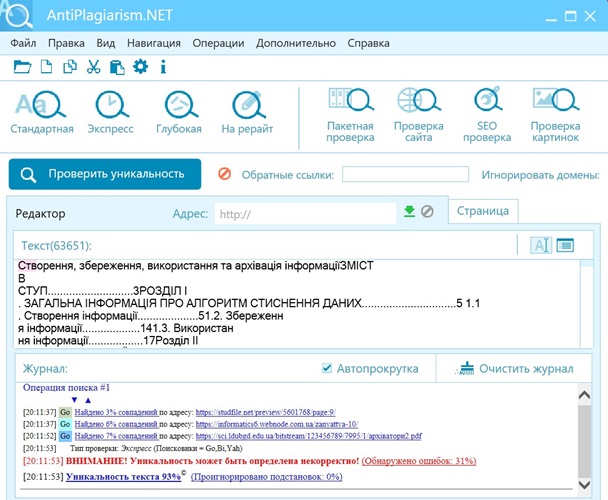Click the red stop icon beside Обратные ссылки
Viewport: 608px width, 500px height.
pyautogui.click(x=225, y=174)
